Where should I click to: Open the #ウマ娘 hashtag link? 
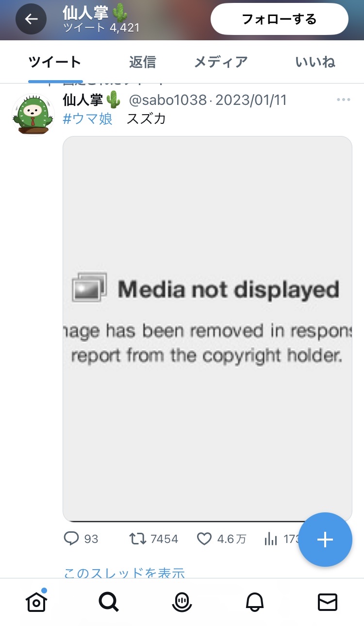(x=88, y=118)
